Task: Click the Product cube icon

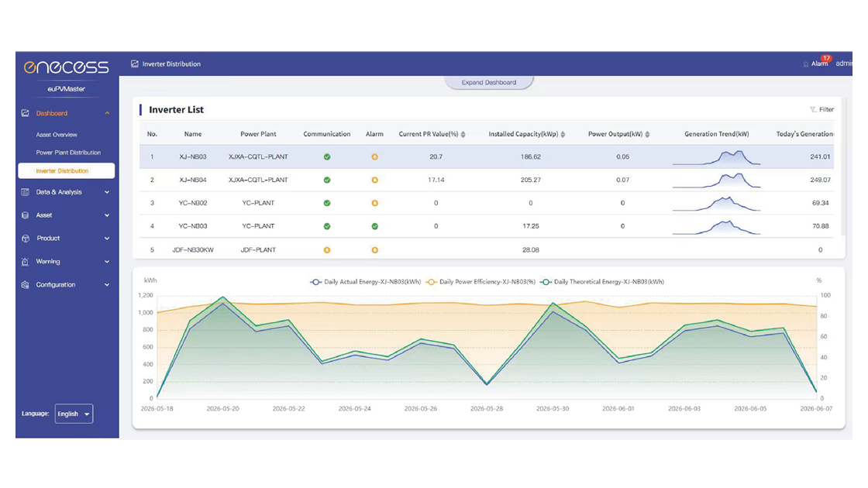Action: [25, 239]
